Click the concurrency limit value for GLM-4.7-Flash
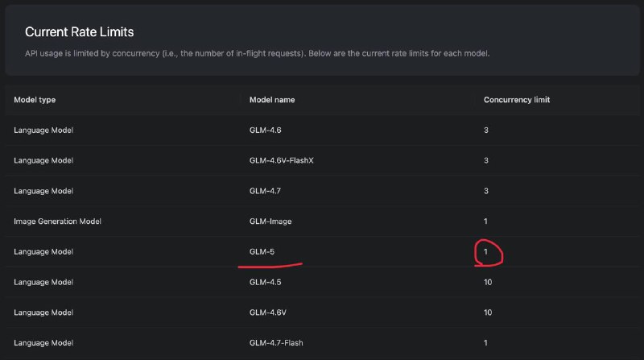 pyautogui.click(x=486, y=343)
